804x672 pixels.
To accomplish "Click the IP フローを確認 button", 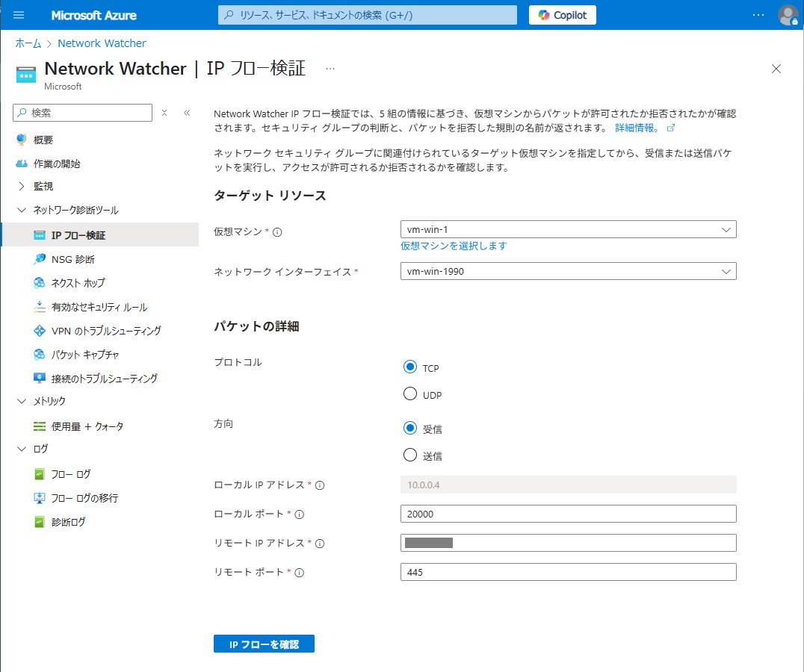I will [264, 643].
